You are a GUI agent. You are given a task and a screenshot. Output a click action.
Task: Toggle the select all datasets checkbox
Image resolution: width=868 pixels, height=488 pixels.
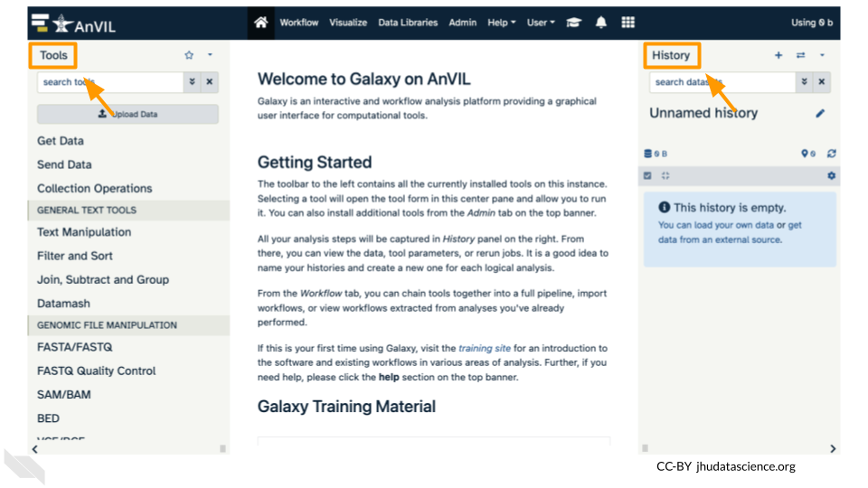(x=647, y=176)
